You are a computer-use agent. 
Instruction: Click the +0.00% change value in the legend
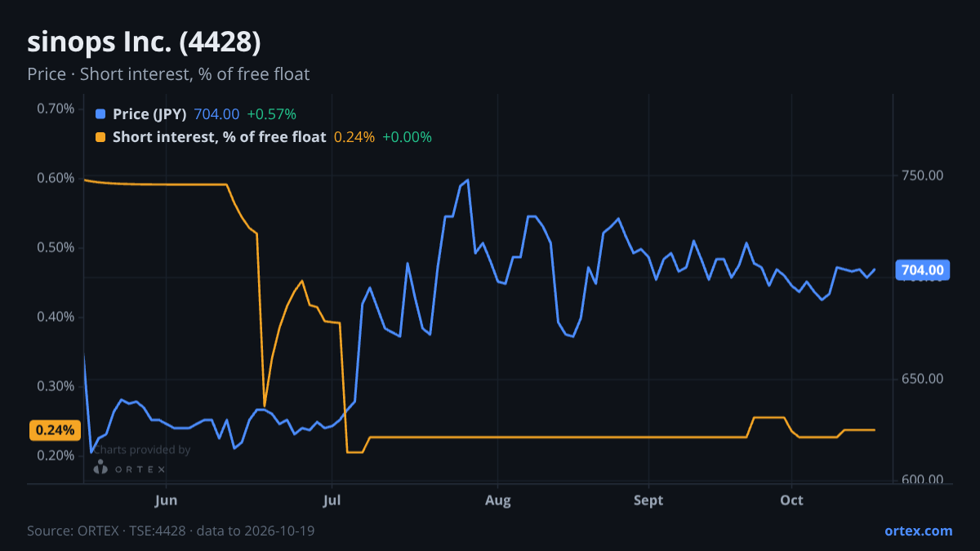(x=407, y=137)
